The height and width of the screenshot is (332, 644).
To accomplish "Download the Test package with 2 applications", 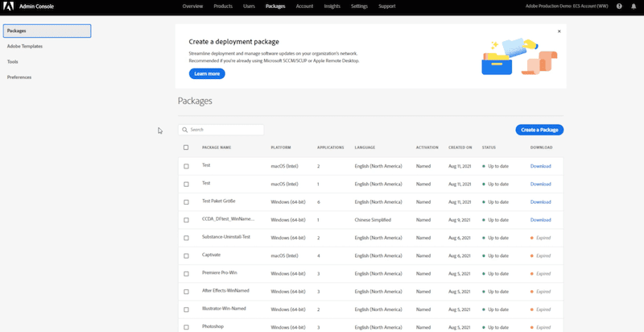I will pos(540,167).
